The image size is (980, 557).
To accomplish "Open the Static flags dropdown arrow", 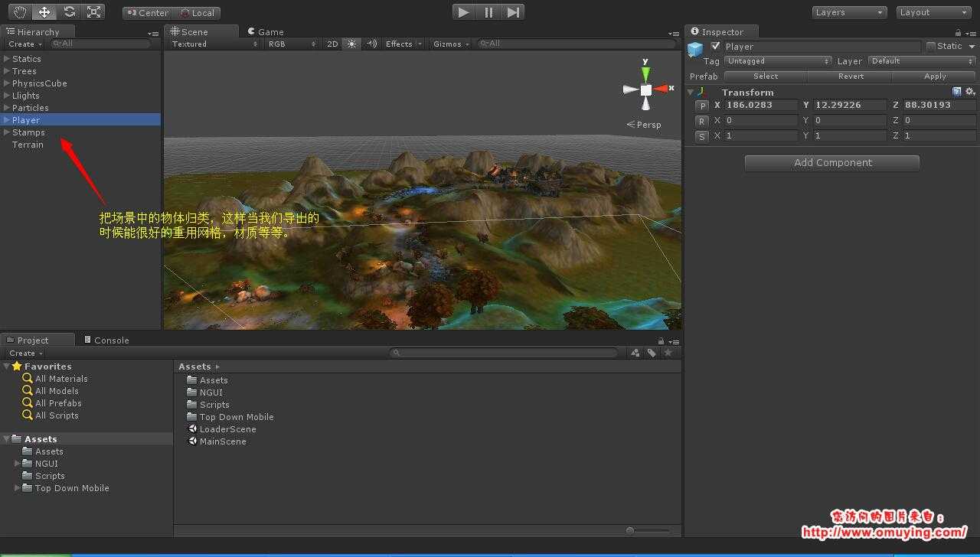I will [972, 46].
